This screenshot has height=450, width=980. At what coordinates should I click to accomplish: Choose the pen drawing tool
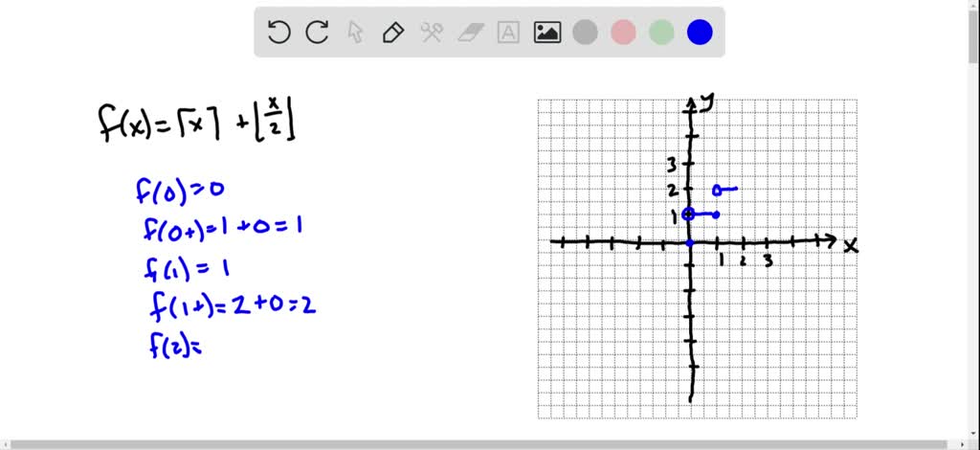(x=392, y=33)
